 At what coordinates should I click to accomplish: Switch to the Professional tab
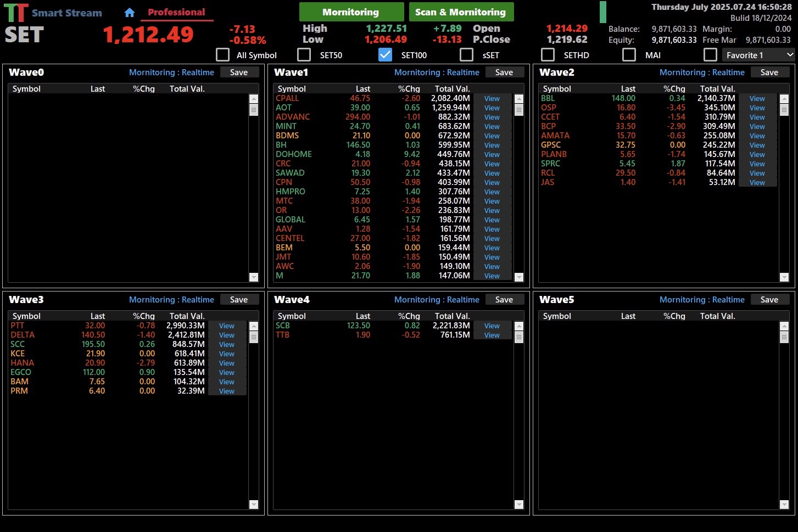[x=176, y=12]
